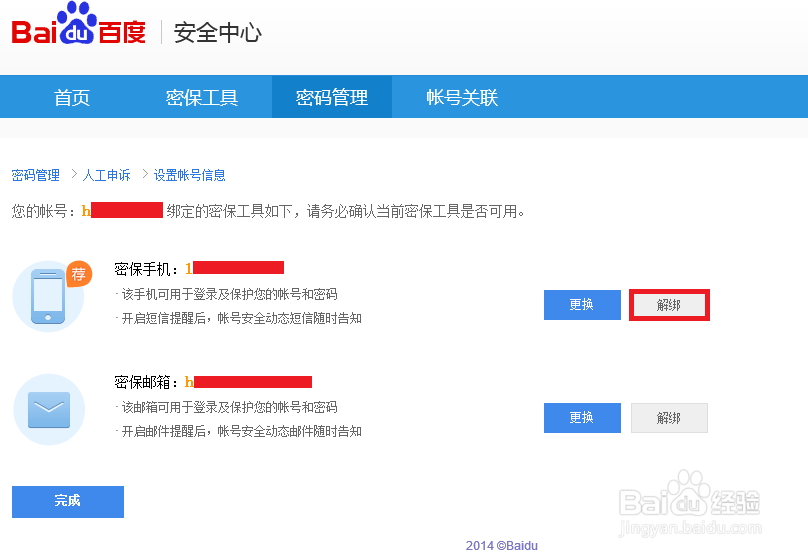Click the 密保手机 label
808x556 pixels.
click(146, 269)
